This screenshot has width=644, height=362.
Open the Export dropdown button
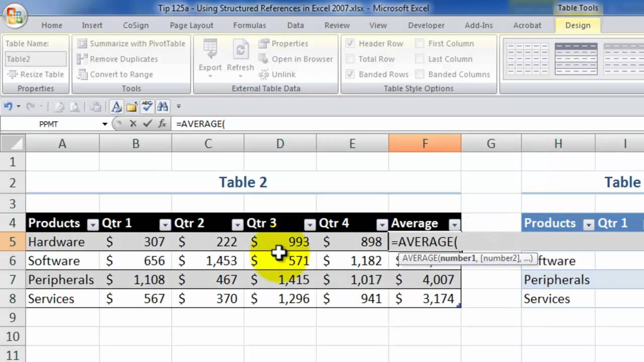(x=210, y=59)
